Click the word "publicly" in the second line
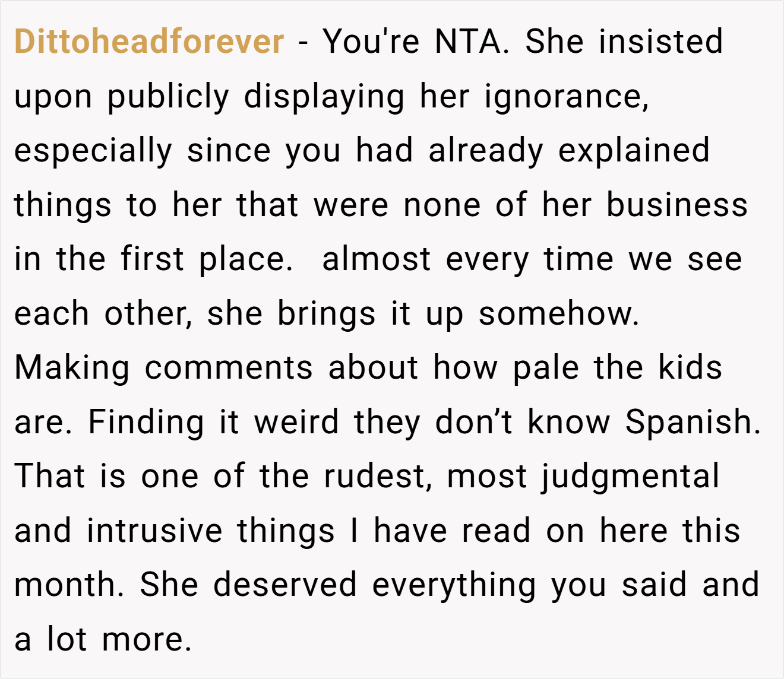Image resolution: width=784 pixels, height=679 pixels. (168, 97)
